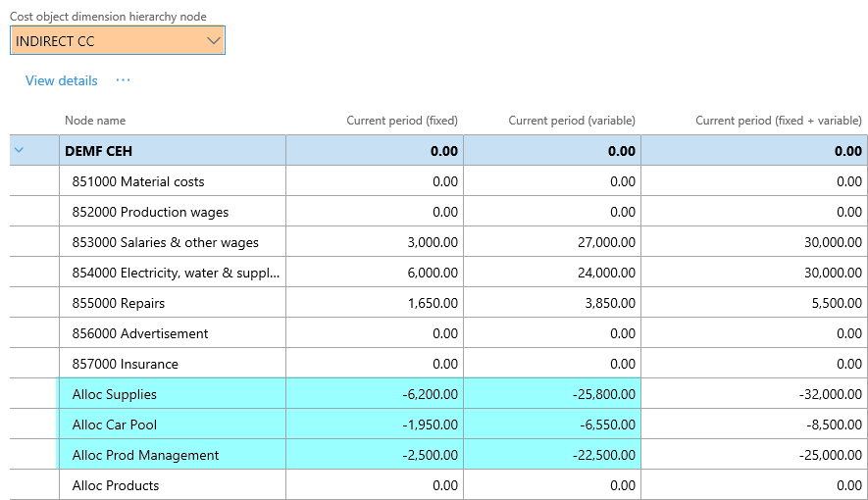This screenshot has width=868, height=500.
Task: Select the 855000 Repairs row
Action: [x=119, y=303]
